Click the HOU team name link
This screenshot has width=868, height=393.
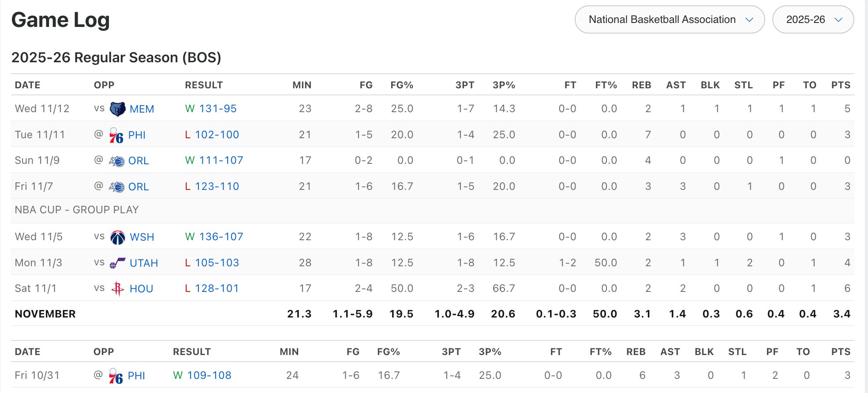[141, 289]
